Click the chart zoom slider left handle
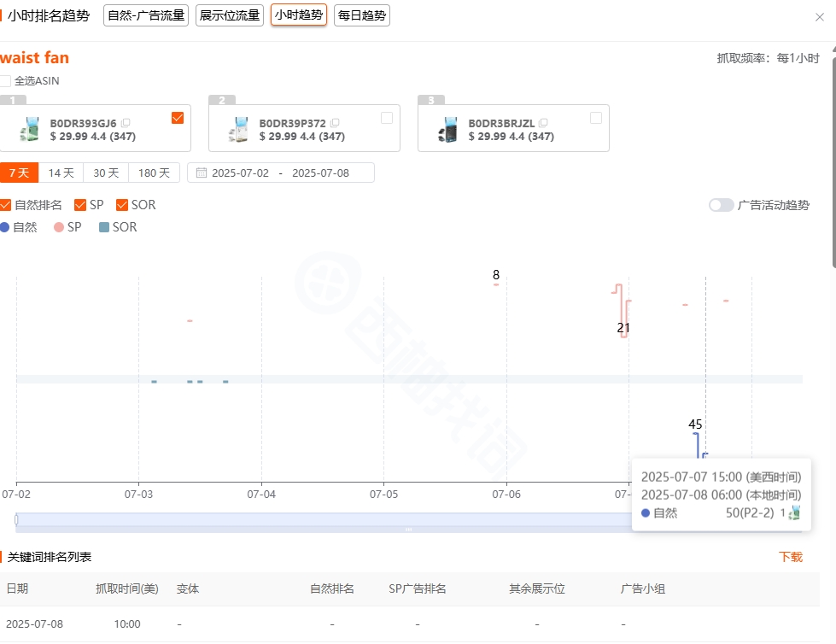Viewport: 836px width, 644px height. [x=16, y=519]
